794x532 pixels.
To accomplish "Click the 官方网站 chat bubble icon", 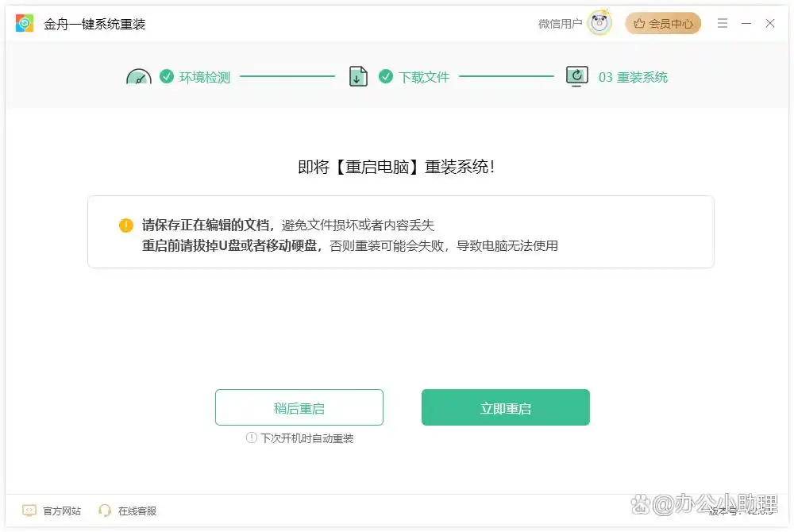I will pyautogui.click(x=29, y=511).
